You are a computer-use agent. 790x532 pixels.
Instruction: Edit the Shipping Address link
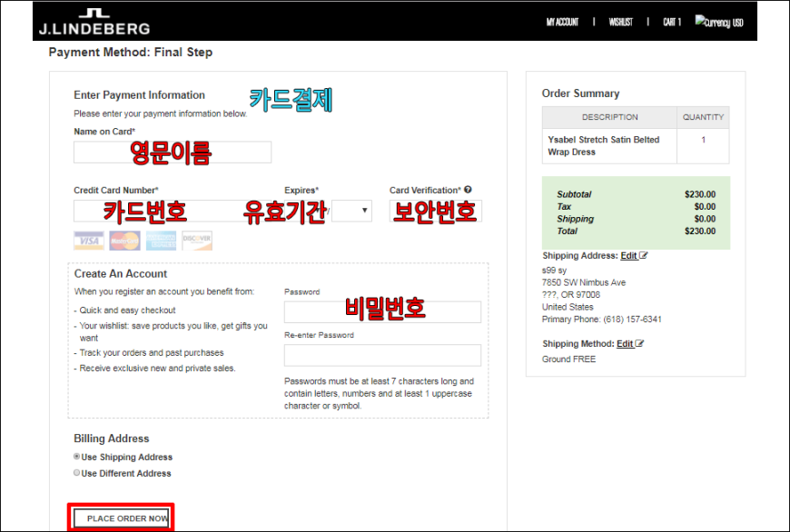(x=628, y=255)
